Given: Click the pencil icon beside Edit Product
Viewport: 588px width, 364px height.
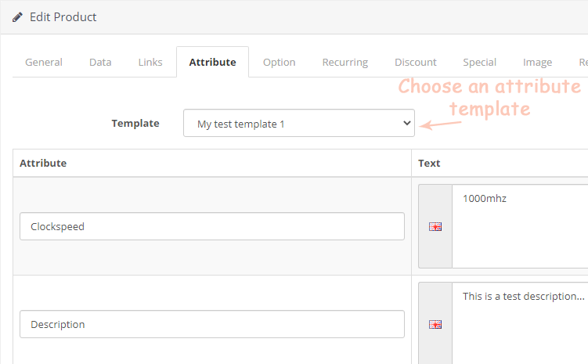Looking at the screenshot, I should pyautogui.click(x=17, y=17).
